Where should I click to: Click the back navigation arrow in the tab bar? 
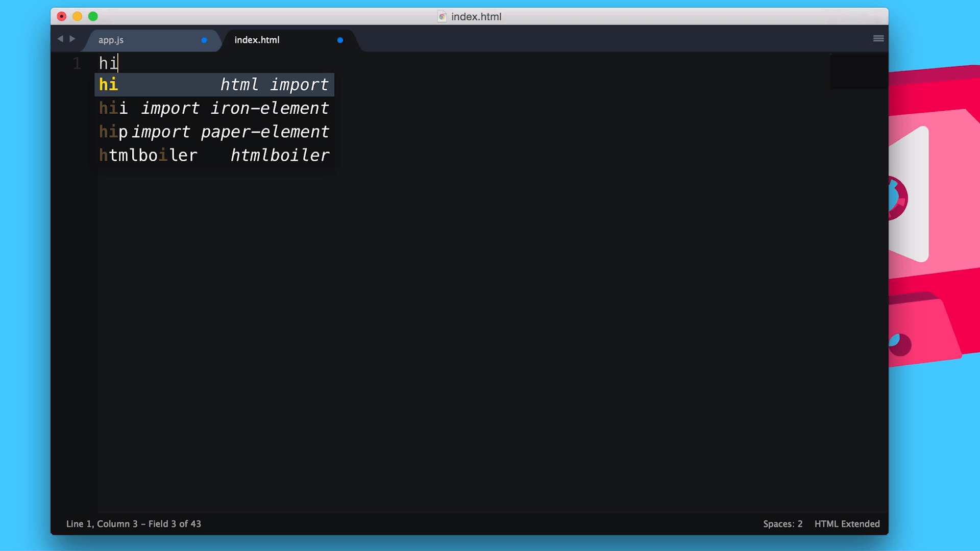60,39
